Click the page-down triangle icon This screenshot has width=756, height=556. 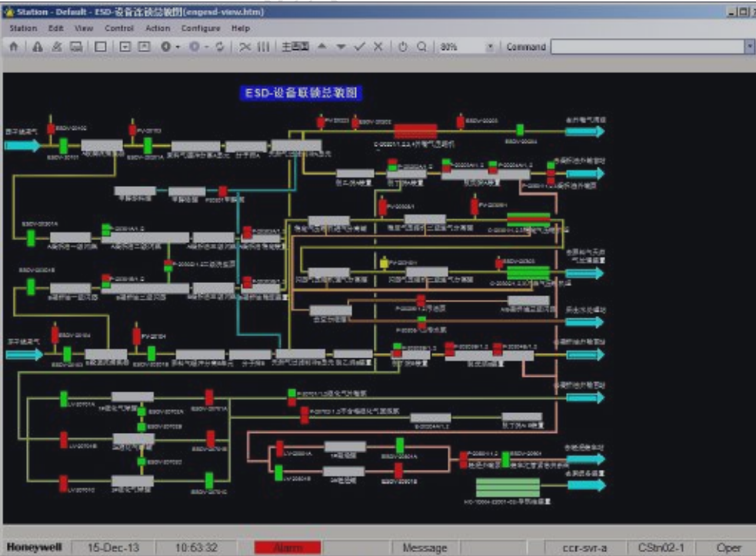click(x=341, y=47)
